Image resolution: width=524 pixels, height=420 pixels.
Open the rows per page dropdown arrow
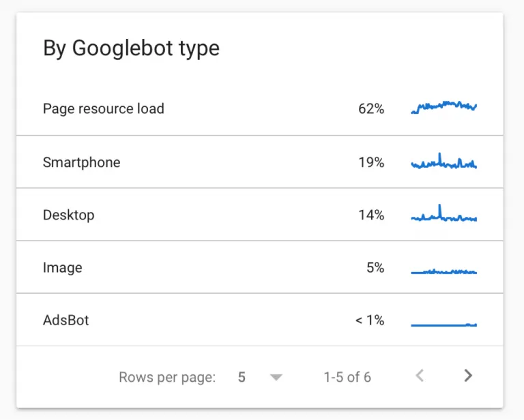276,377
